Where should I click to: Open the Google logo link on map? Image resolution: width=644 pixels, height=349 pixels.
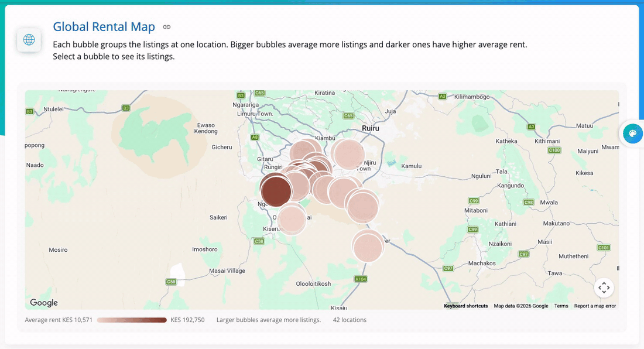(43, 303)
